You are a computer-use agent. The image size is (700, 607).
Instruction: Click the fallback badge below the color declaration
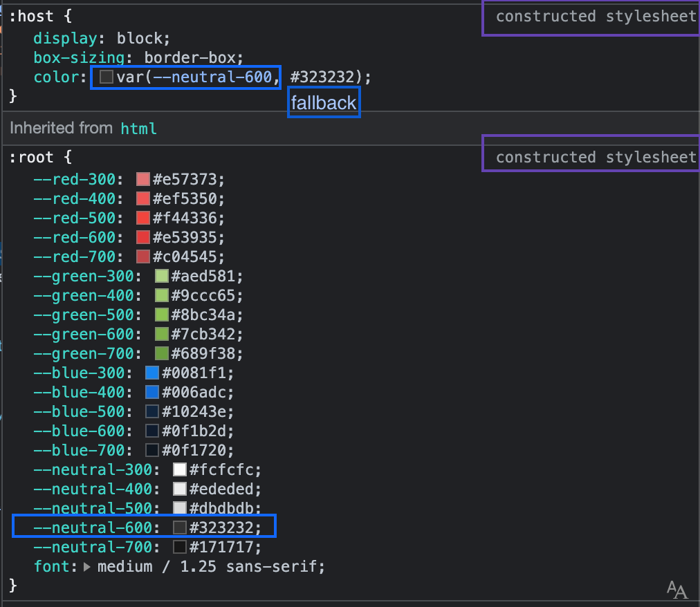(x=323, y=102)
